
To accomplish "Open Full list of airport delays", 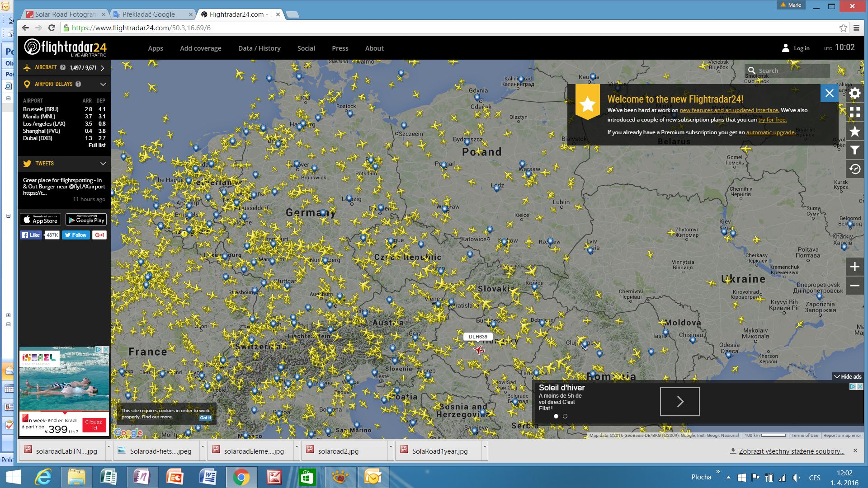I will coord(97,145).
